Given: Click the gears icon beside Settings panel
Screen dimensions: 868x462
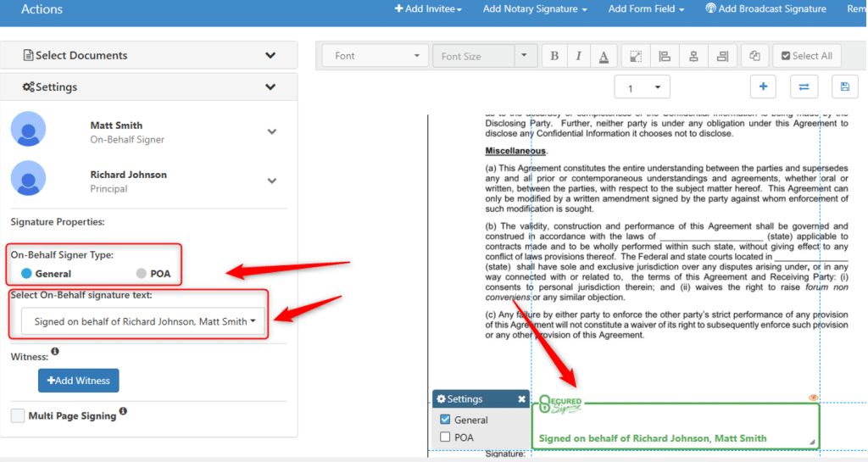Looking at the screenshot, I should click(x=28, y=86).
